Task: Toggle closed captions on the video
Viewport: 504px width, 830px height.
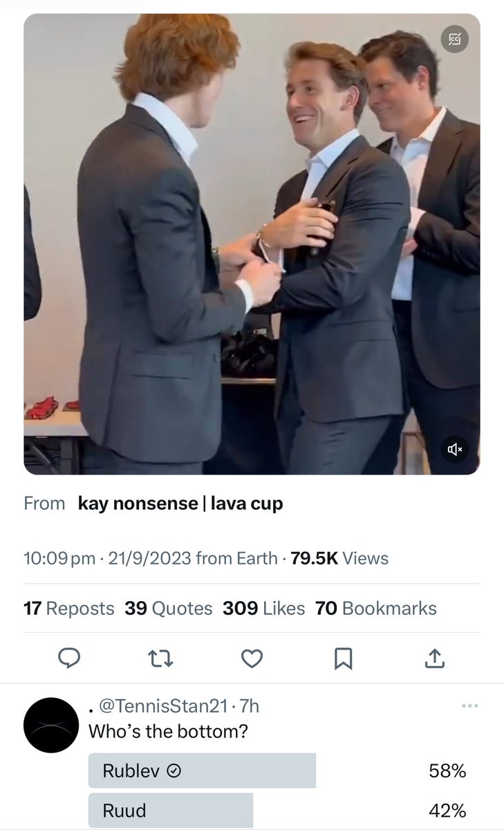Action: 454,39
